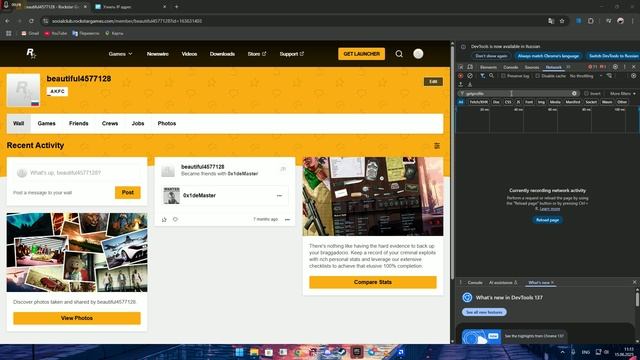Toggle the network filter funnel icon

tap(482, 76)
